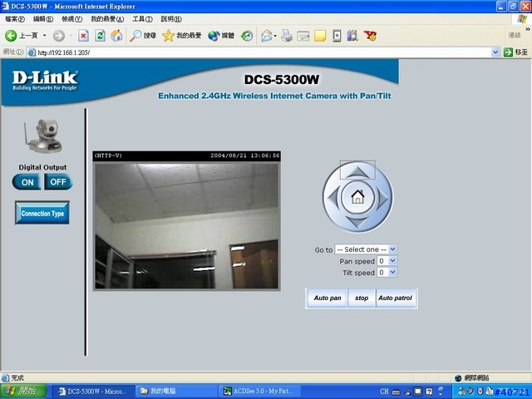Viewport: 532px width, 399px height.
Task: Click the Auto patrol button
Action: coord(396,298)
